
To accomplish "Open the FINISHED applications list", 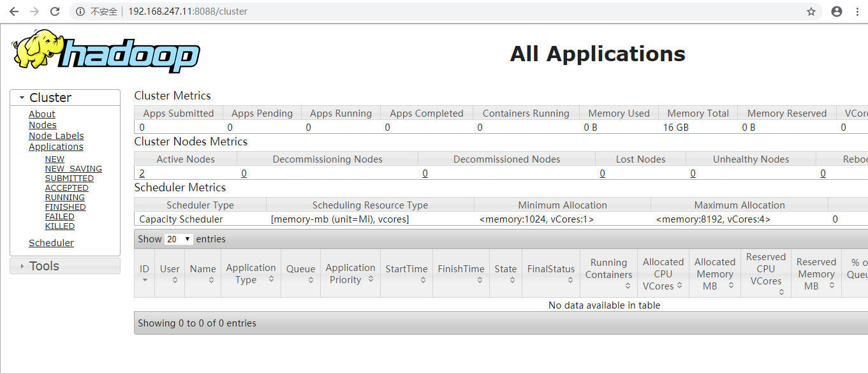I will (65, 207).
